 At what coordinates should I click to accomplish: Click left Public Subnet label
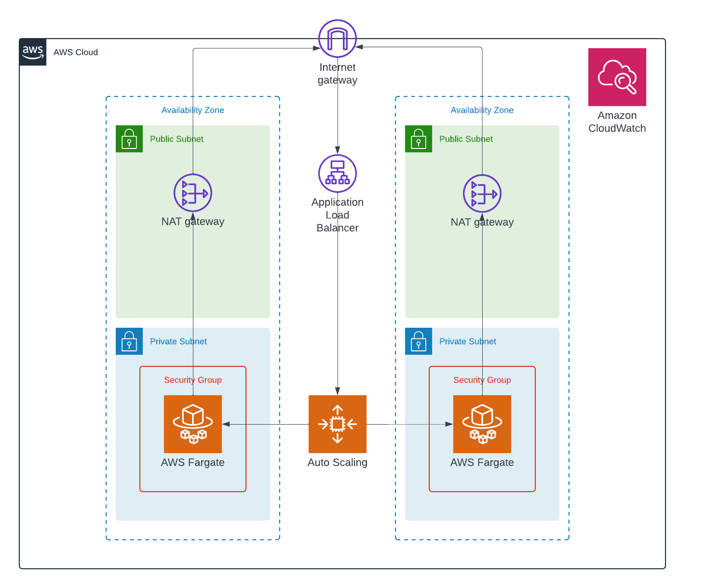click(176, 139)
